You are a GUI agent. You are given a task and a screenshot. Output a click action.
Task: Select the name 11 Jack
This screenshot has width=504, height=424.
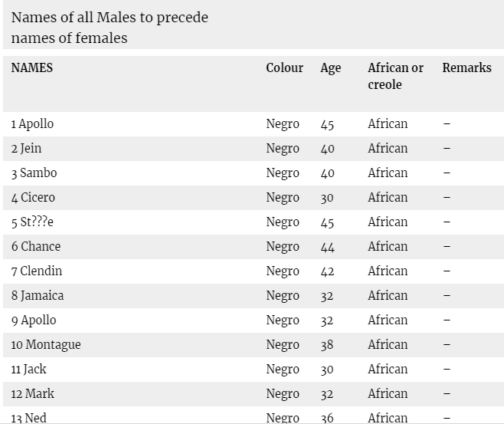click(29, 370)
